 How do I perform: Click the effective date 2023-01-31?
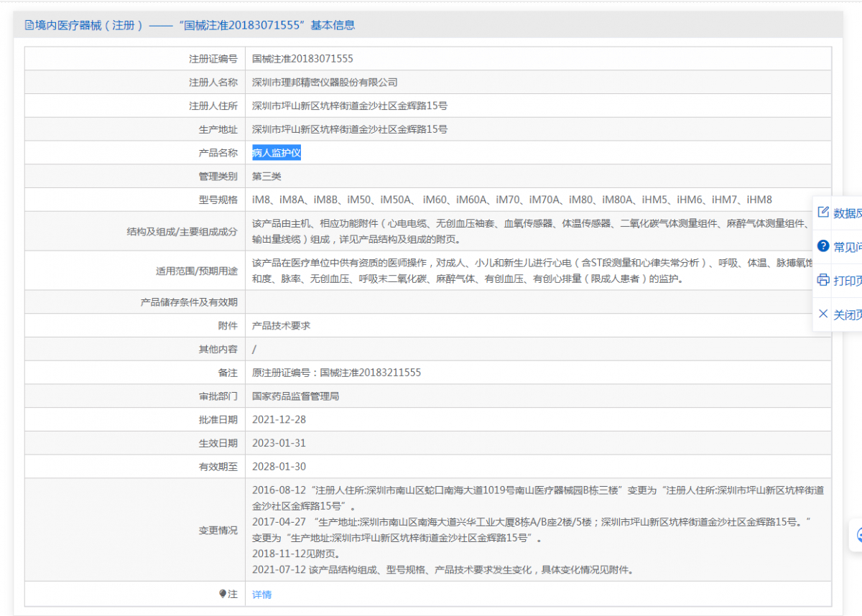pos(279,443)
